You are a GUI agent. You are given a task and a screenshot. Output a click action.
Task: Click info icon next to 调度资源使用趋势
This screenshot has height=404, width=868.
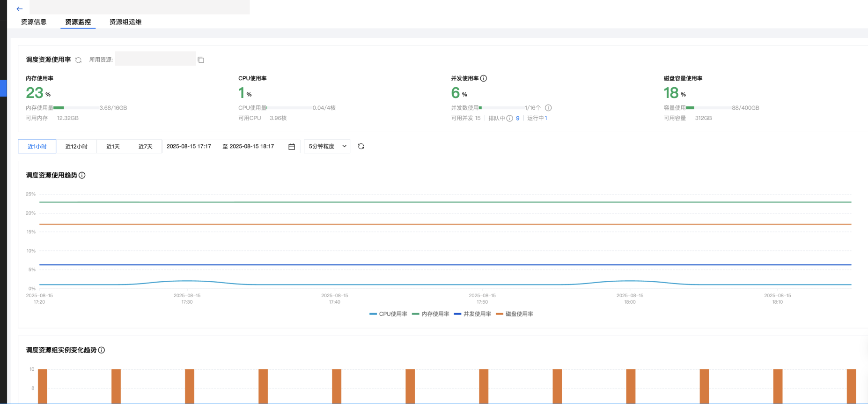pos(82,175)
